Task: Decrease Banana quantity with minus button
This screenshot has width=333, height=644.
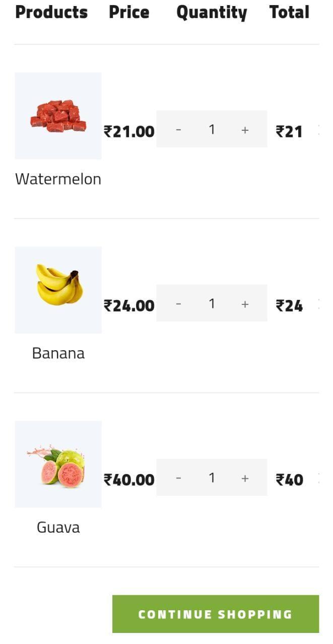Action: pyautogui.click(x=178, y=304)
